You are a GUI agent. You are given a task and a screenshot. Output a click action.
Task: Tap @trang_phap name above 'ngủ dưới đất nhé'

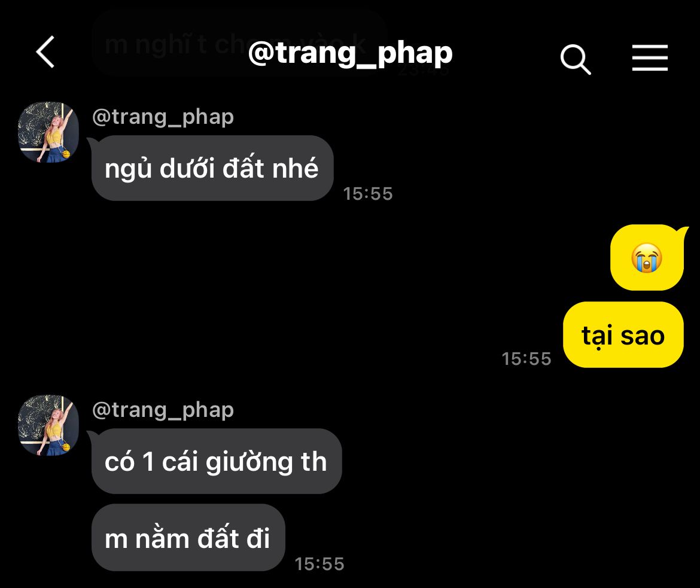click(163, 117)
